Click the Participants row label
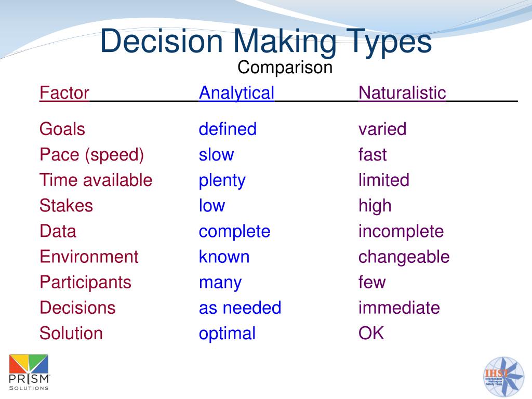This screenshot has width=532, height=399. coord(85,283)
